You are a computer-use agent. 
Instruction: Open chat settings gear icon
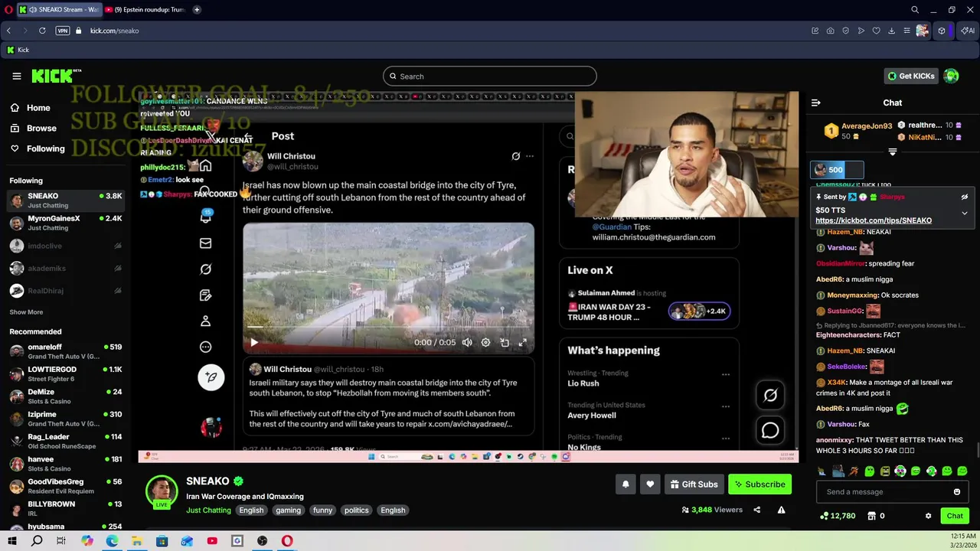929,516
